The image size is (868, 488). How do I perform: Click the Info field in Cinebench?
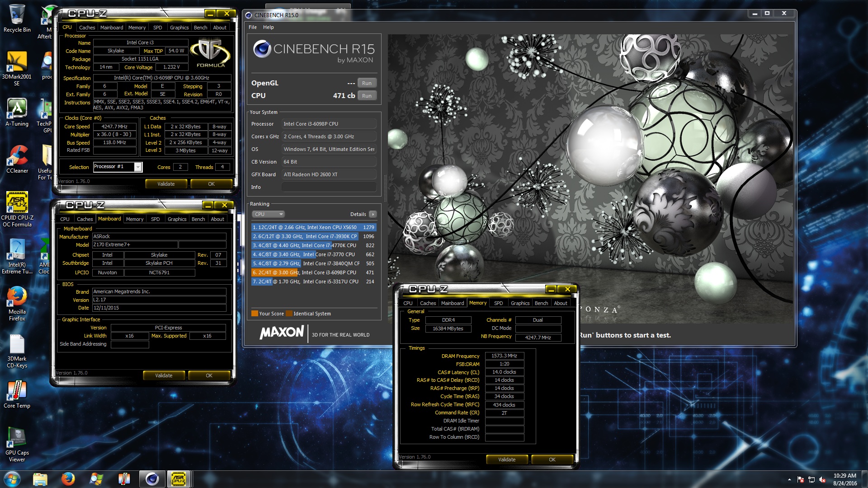[329, 187]
